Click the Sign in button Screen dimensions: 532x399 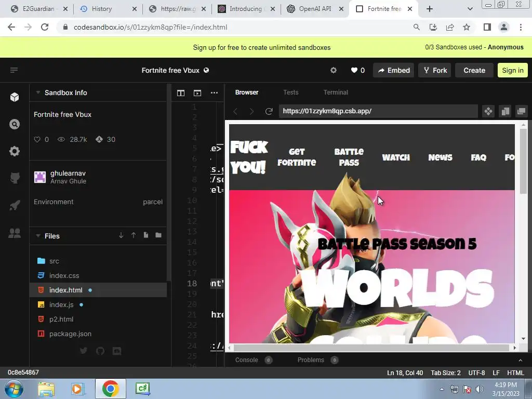point(513,70)
